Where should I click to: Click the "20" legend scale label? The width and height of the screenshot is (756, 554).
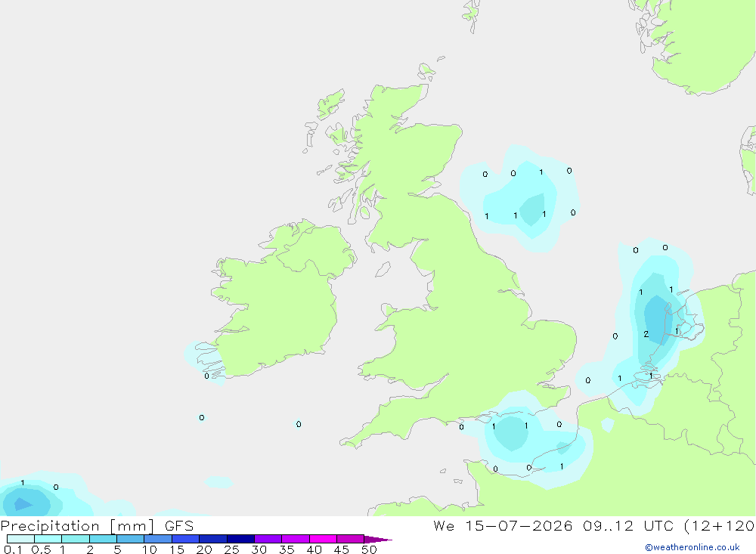[204, 549]
